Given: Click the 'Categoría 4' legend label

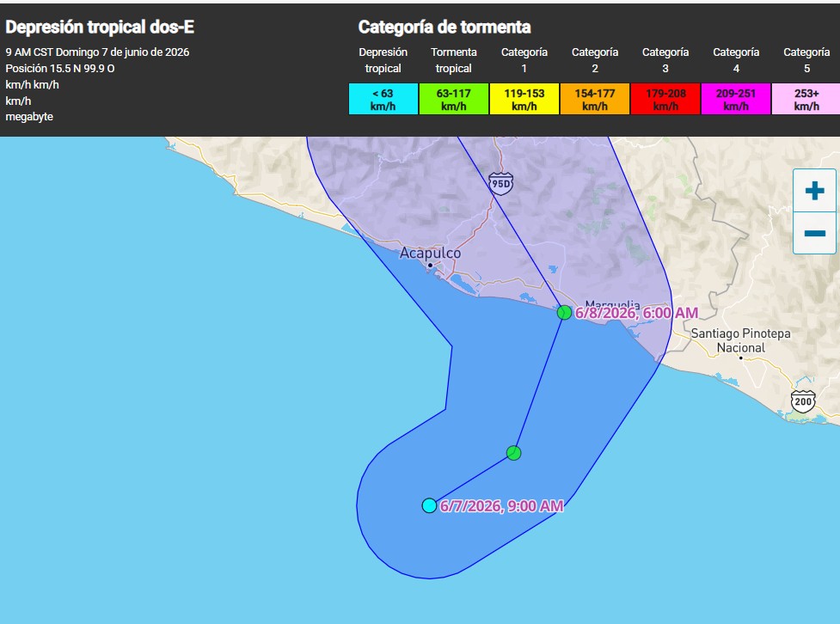Looking at the screenshot, I should coord(736,60).
